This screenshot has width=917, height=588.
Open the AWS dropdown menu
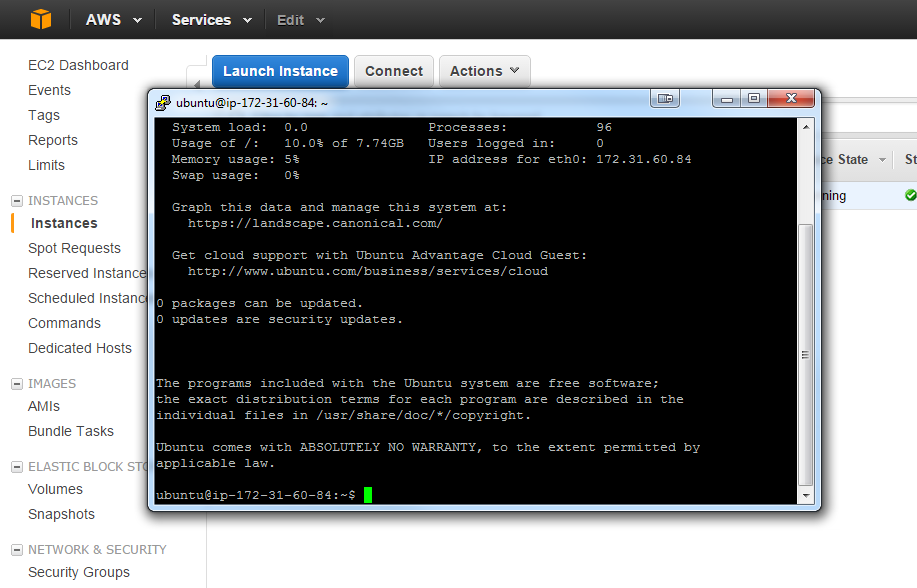(114, 20)
